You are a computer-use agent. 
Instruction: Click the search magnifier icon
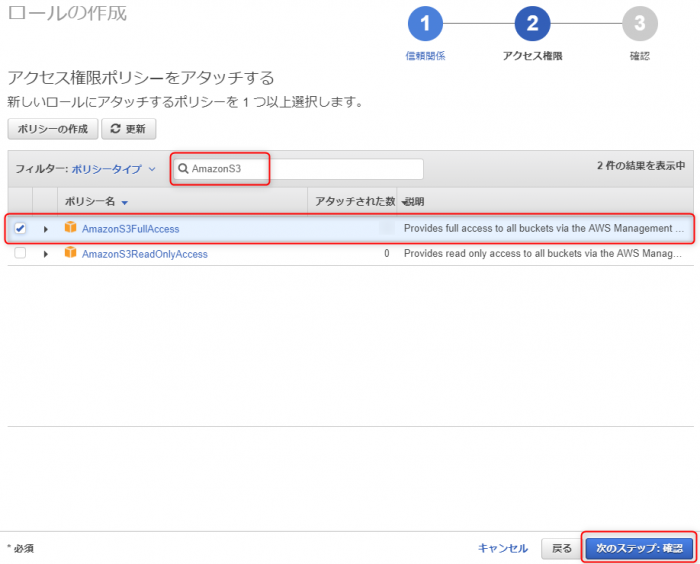click(x=183, y=169)
